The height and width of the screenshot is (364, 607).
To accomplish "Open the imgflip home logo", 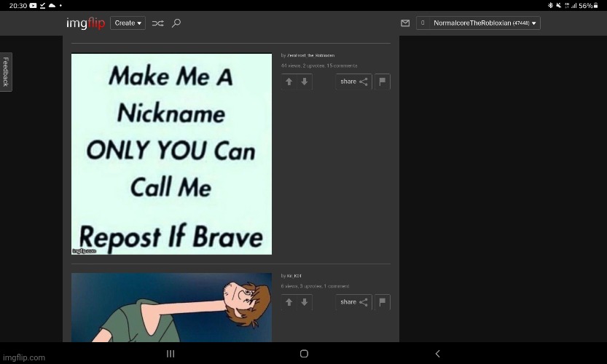I will (85, 23).
